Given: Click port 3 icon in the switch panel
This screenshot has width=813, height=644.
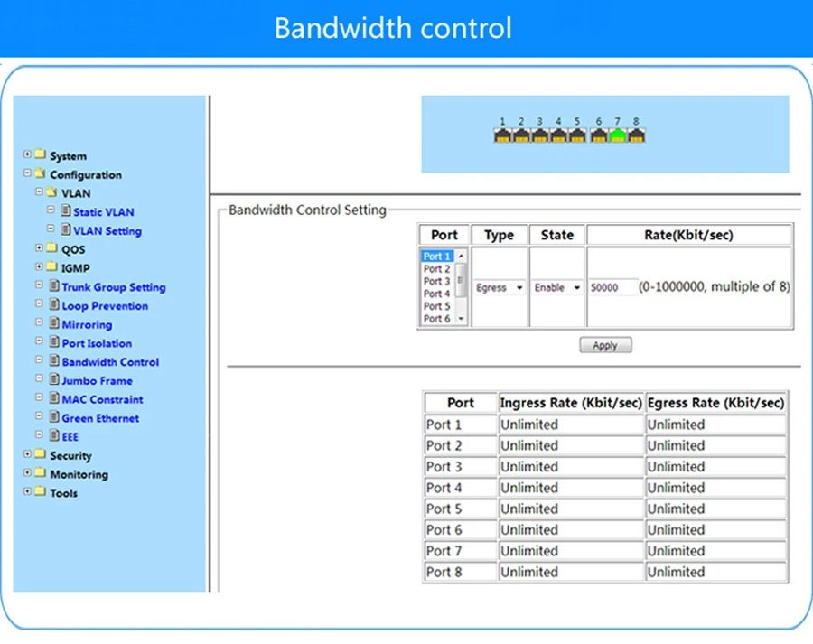Looking at the screenshot, I should [540, 135].
